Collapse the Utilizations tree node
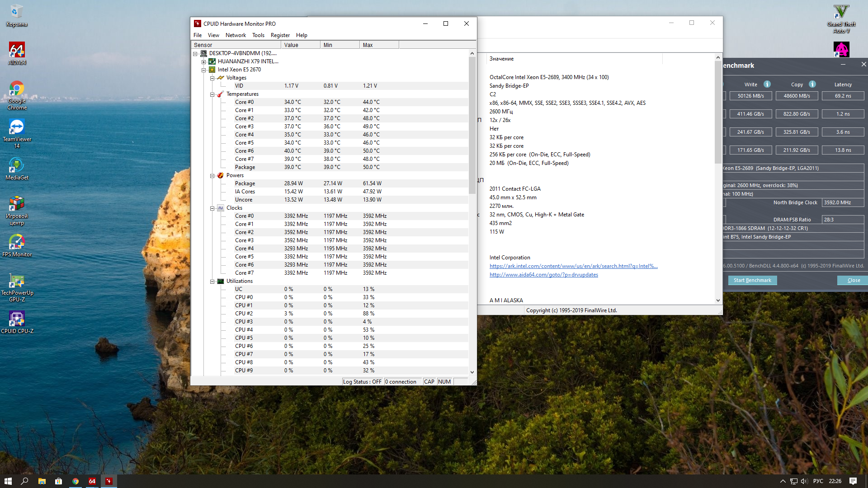This screenshot has height=488, width=868. point(212,282)
